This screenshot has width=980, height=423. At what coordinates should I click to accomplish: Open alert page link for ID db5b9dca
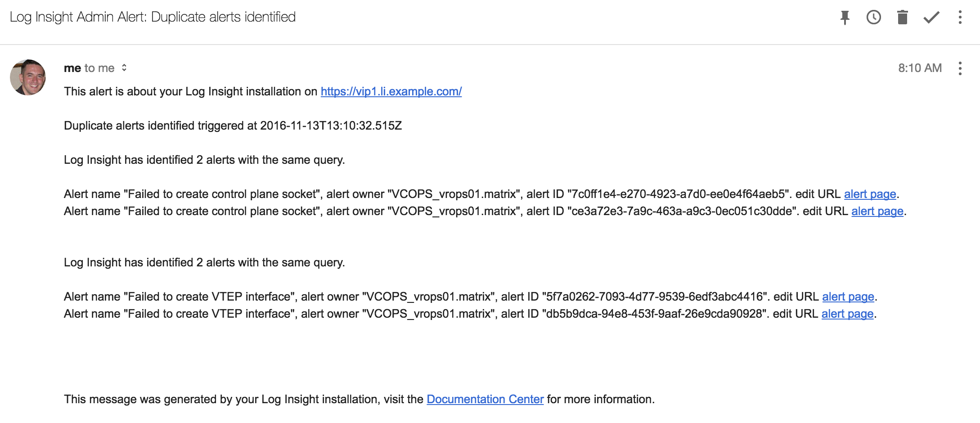click(x=847, y=314)
